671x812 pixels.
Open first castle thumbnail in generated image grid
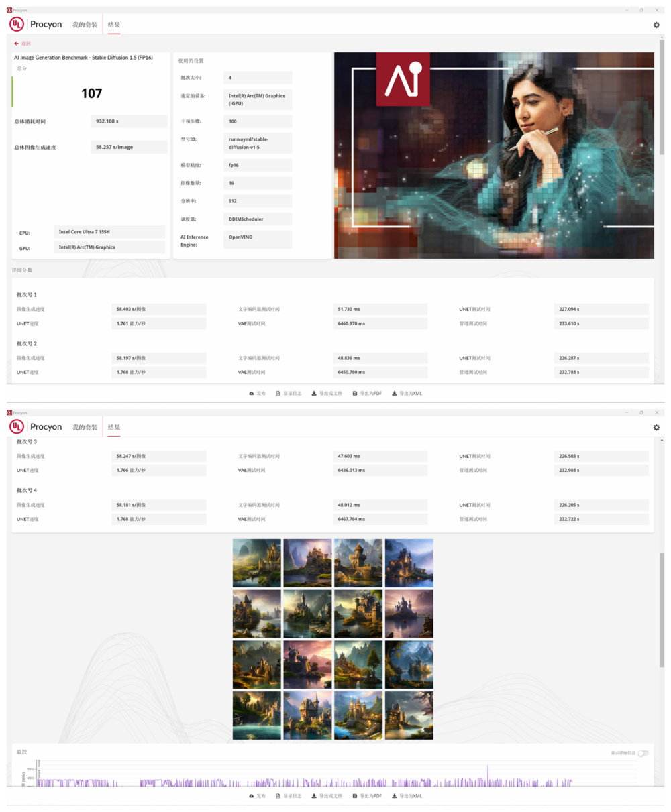click(257, 563)
